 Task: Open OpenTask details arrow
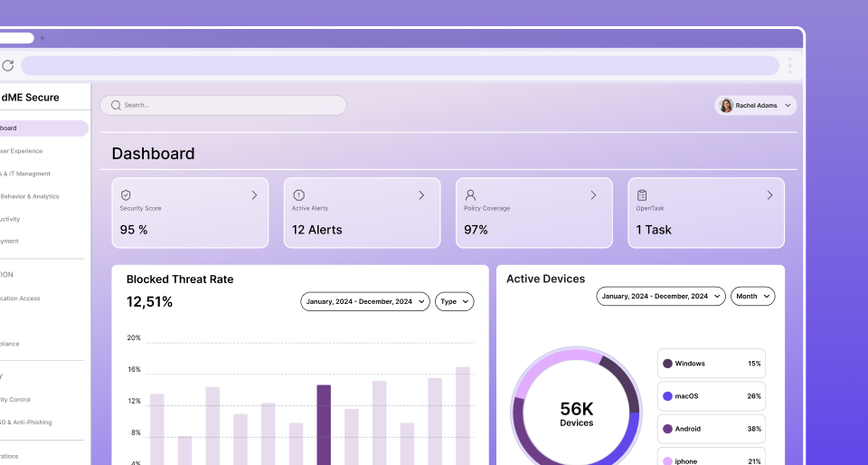tap(770, 195)
